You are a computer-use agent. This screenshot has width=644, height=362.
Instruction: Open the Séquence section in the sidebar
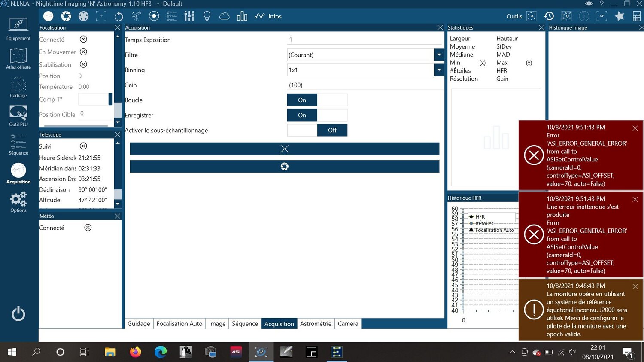18,145
